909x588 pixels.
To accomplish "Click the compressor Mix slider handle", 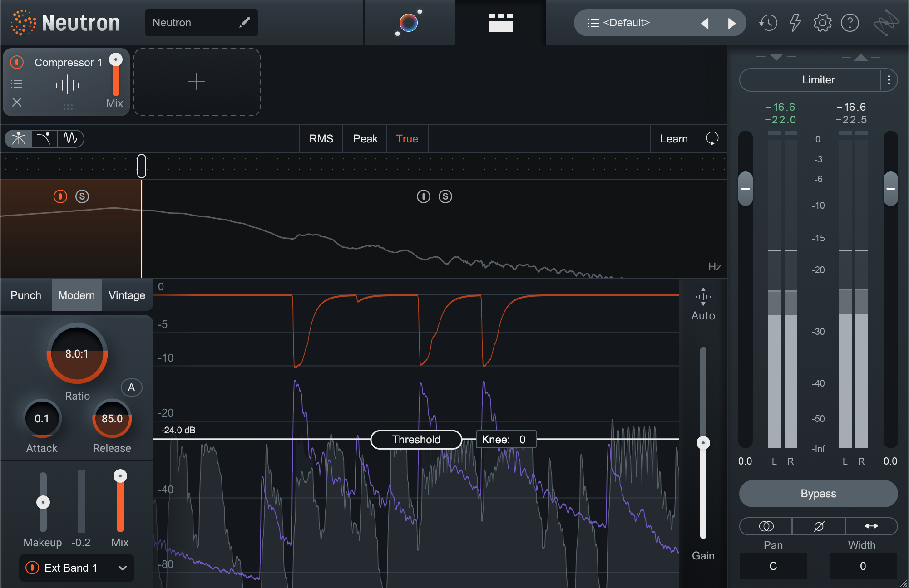I will tap(120, 476).
